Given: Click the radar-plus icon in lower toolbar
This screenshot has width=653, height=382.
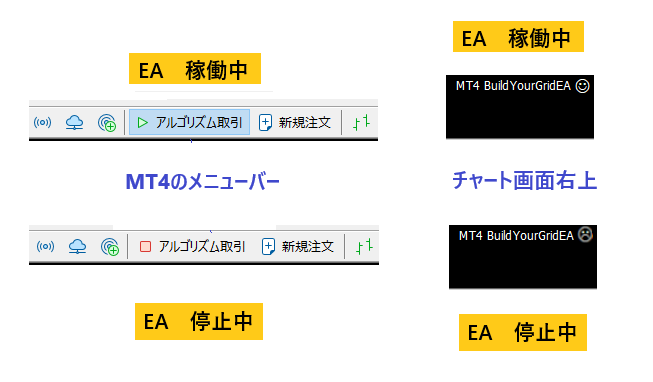Looking at the screenshot, I should click(x=110, y=247).
